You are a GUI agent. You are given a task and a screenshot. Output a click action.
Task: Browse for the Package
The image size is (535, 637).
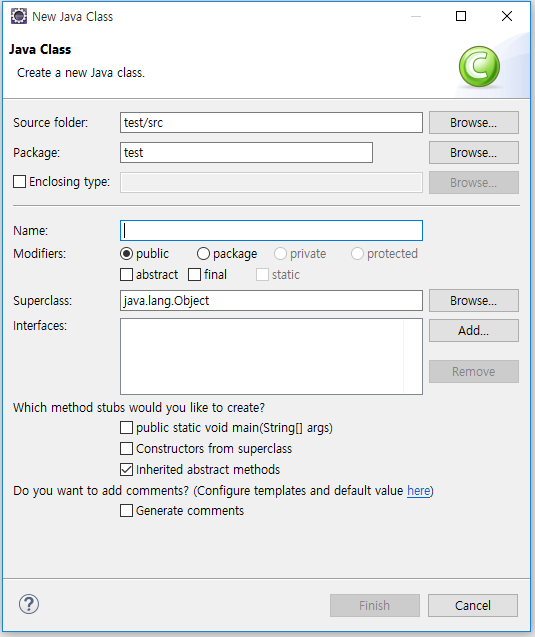[x=474, y=152]
